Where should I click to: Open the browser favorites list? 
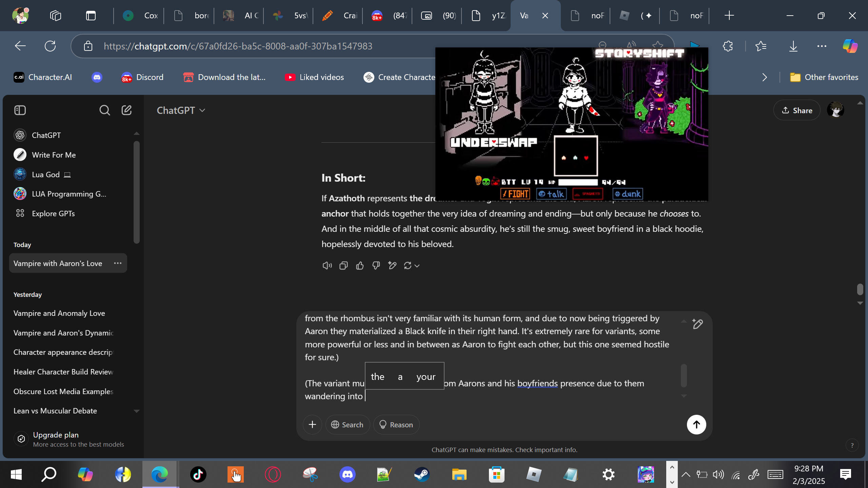tap(761, 46)
